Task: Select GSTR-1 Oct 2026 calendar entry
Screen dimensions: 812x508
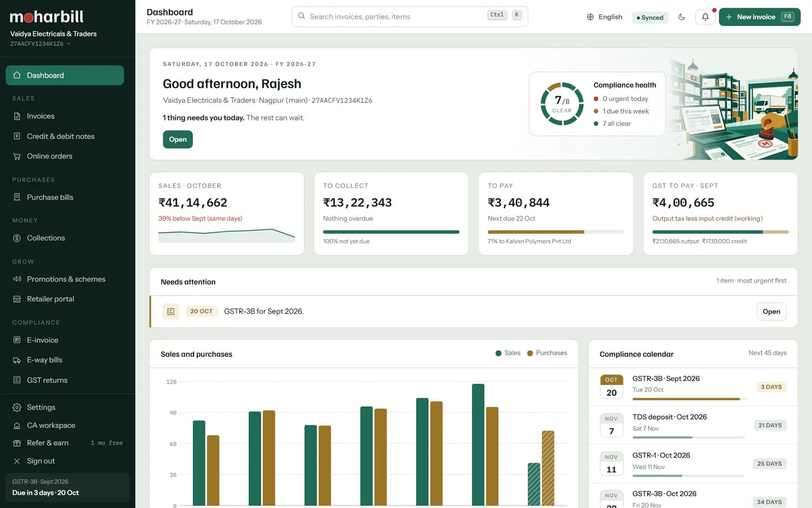Action: tap(693, 464)
